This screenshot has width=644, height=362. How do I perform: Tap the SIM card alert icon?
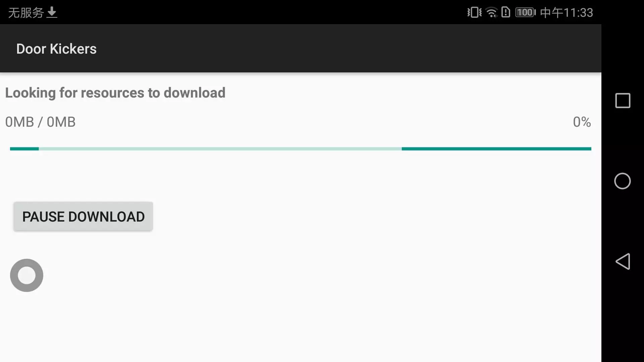pyautogui.click(x=506, y=12)
